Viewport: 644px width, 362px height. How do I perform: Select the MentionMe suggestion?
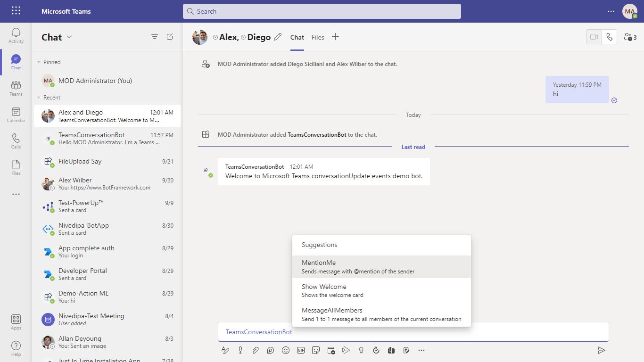click(x=381, y=267)
